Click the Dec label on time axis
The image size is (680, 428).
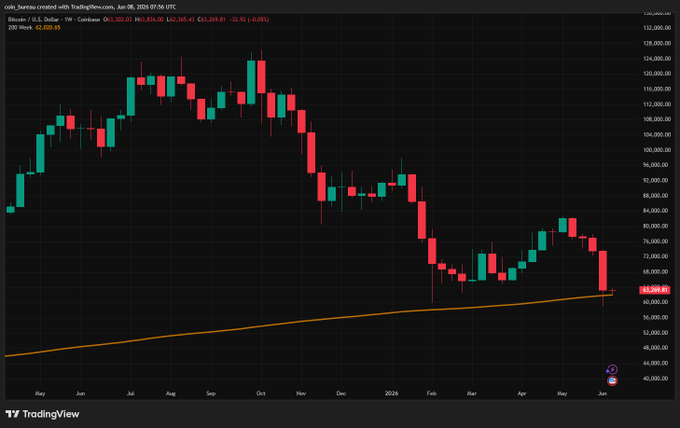(x=341, y=394)
